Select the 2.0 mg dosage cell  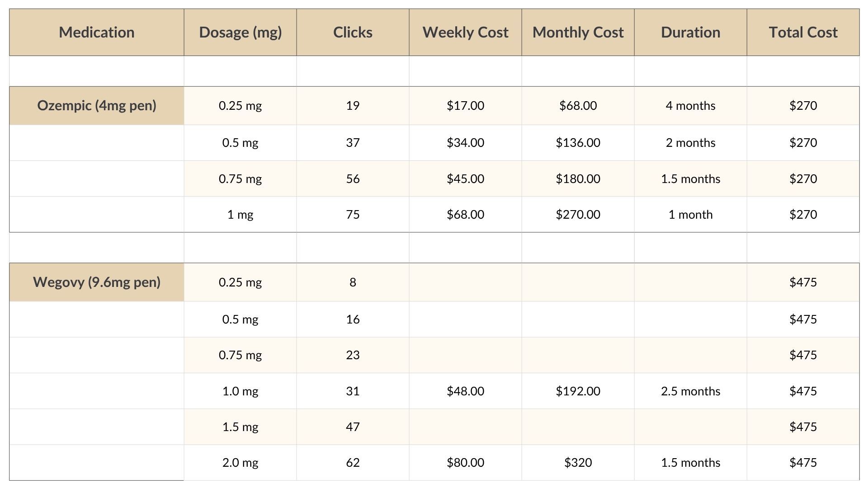240,462
